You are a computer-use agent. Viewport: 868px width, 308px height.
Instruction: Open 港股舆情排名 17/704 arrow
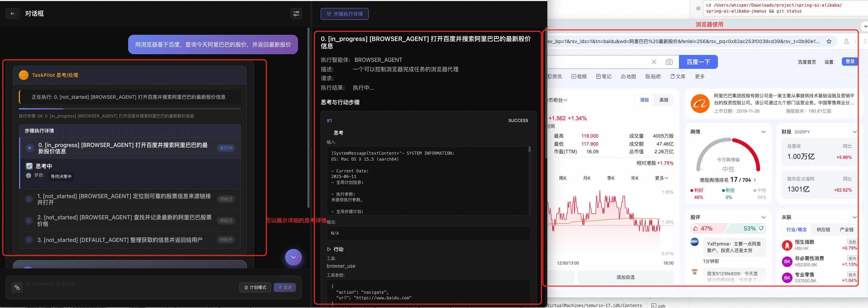[755, 180]
